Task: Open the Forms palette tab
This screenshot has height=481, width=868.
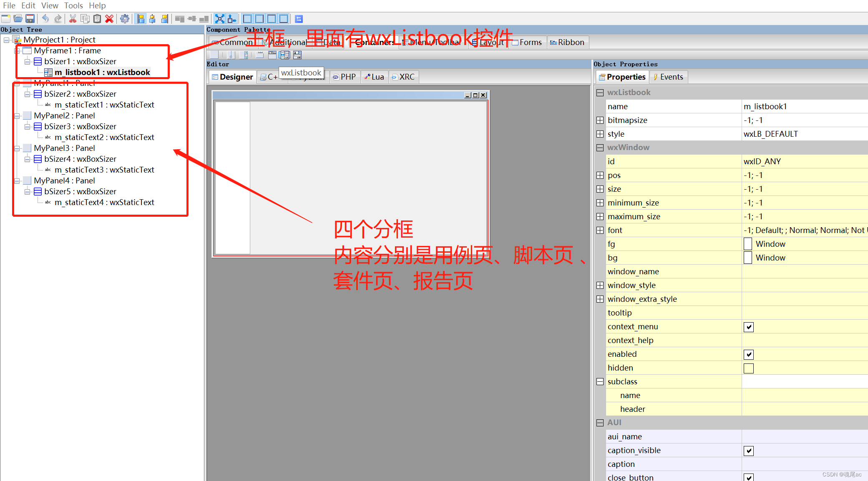Action: point(527,43)
